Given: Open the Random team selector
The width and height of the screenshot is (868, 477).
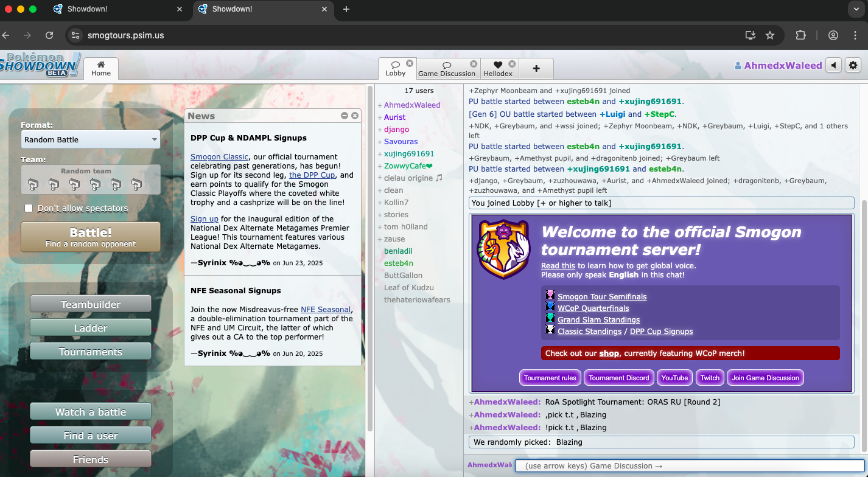Looking at the screenshot, I should coord(91,179).
